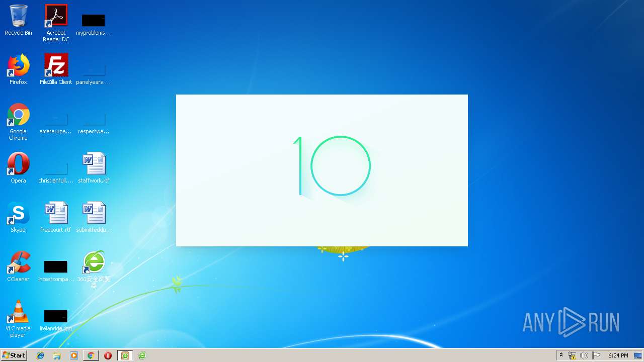Open the Recycle Bin
The width and height of the screenshot is (644, 362).
pos(18,21)
